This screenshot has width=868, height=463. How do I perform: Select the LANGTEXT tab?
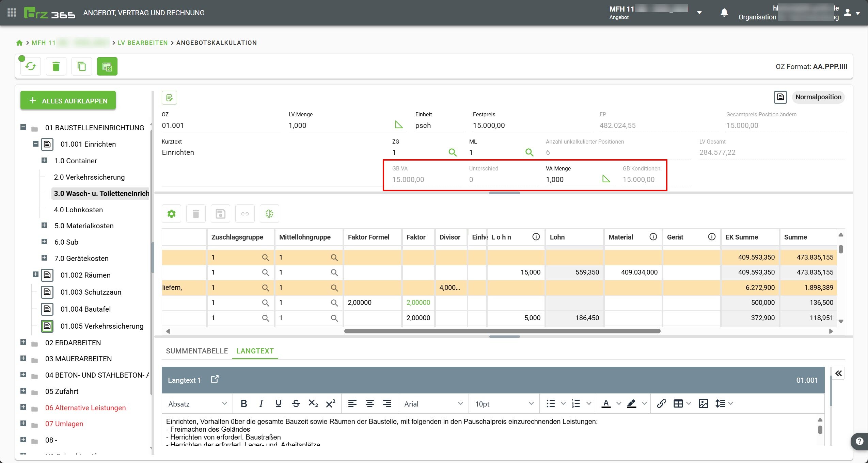coord(255,351)
